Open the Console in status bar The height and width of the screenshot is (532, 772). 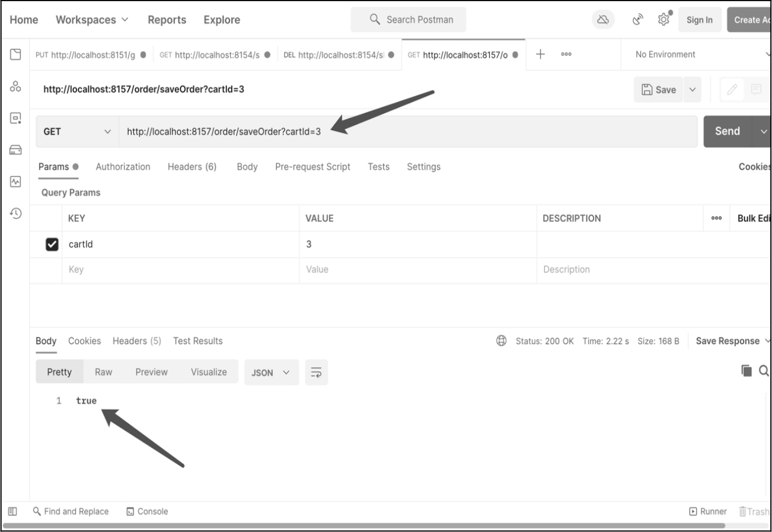coord(148,511)
